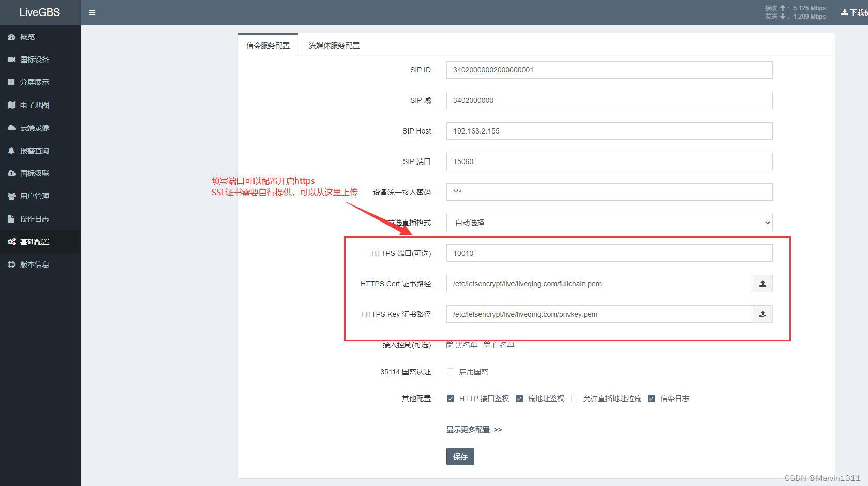Image resolution: width=868 pixels, height=486 pixels.
Task: Click the 国标设备 camera icon
Action: (11, 60)
